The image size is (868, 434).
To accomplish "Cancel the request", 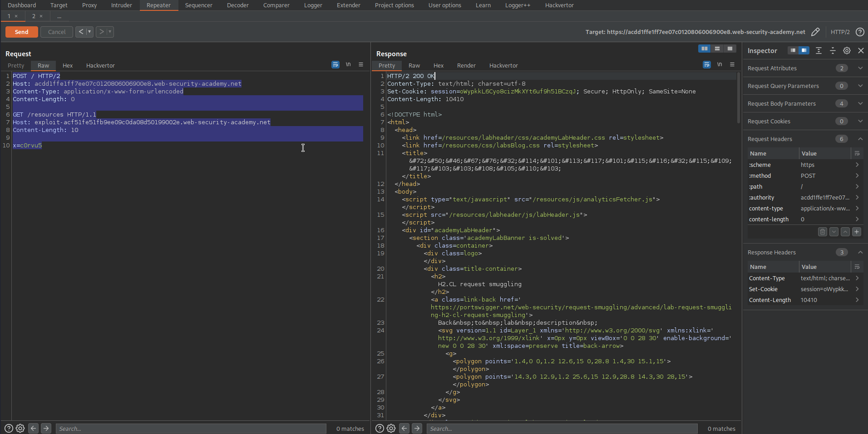I will [57, 32].
